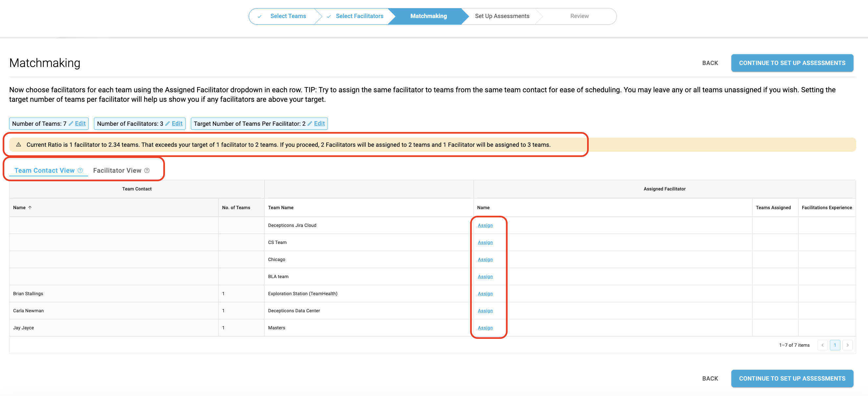Jump to the Set Up Assessments step
This screenshot has width=868, height=396.
click(x=502, y=16)
